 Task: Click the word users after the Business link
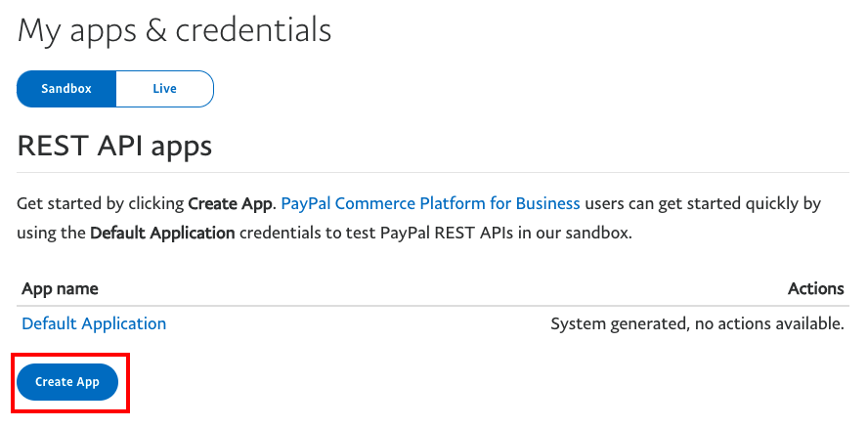pyautogui.click(x=602, y=204)
